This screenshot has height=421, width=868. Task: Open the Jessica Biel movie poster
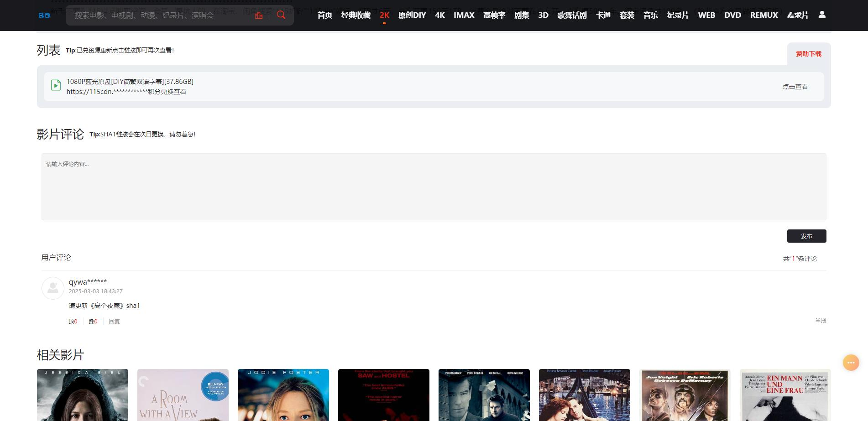83,395
